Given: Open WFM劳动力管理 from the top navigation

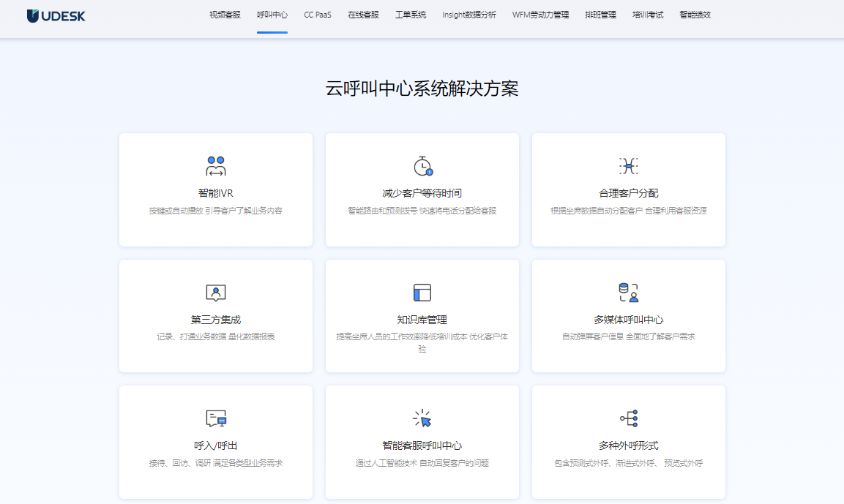Looking at the screenshot, I should pyautogui.click(x=540, y=14).
